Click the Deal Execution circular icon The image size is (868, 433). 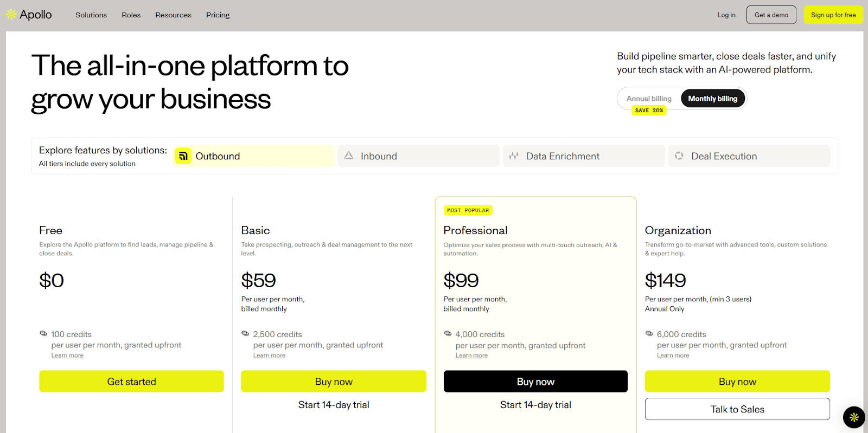click(679, 156)
